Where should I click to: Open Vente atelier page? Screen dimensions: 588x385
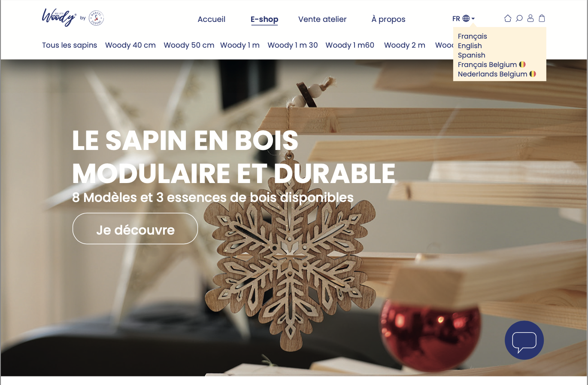(322, 19)
